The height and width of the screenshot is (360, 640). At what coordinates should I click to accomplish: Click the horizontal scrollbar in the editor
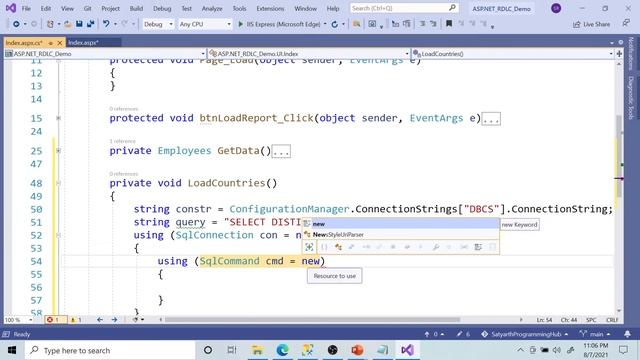[312, 320]
